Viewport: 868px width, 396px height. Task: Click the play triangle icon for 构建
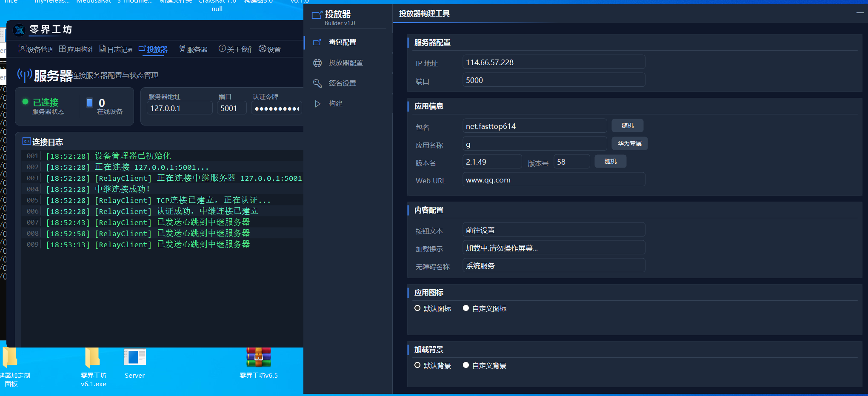[x=317, y=104]
